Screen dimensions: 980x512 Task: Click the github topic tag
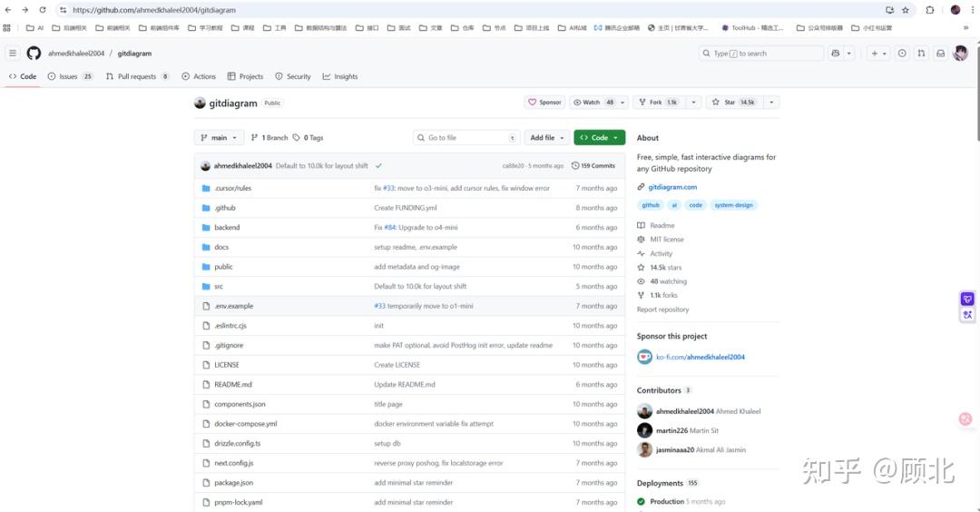point(651,205)
